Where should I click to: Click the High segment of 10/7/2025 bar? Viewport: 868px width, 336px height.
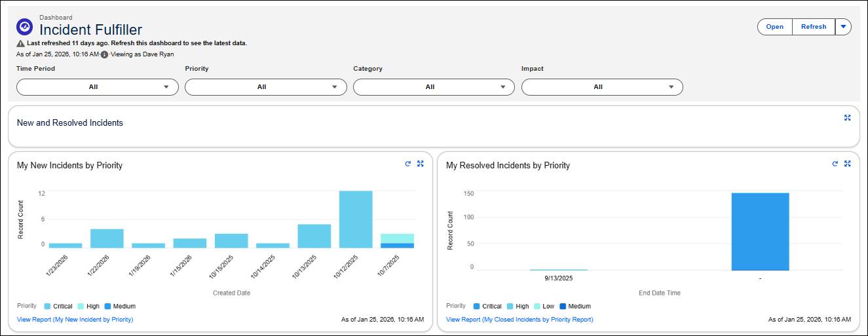(x=398, y=238)
